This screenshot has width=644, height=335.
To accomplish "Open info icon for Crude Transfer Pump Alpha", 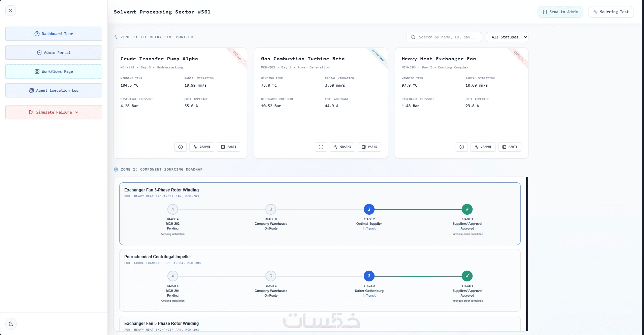I will 181,147.
